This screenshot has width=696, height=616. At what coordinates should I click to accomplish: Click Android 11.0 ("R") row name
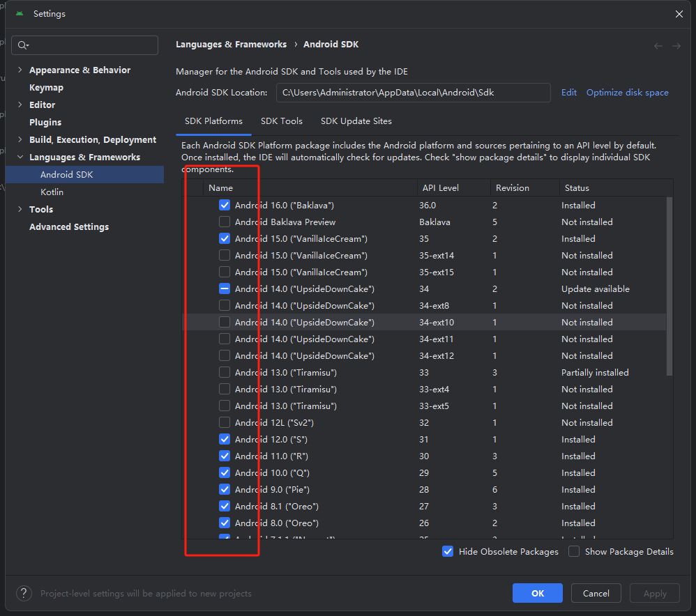click(x=271, y=456)
